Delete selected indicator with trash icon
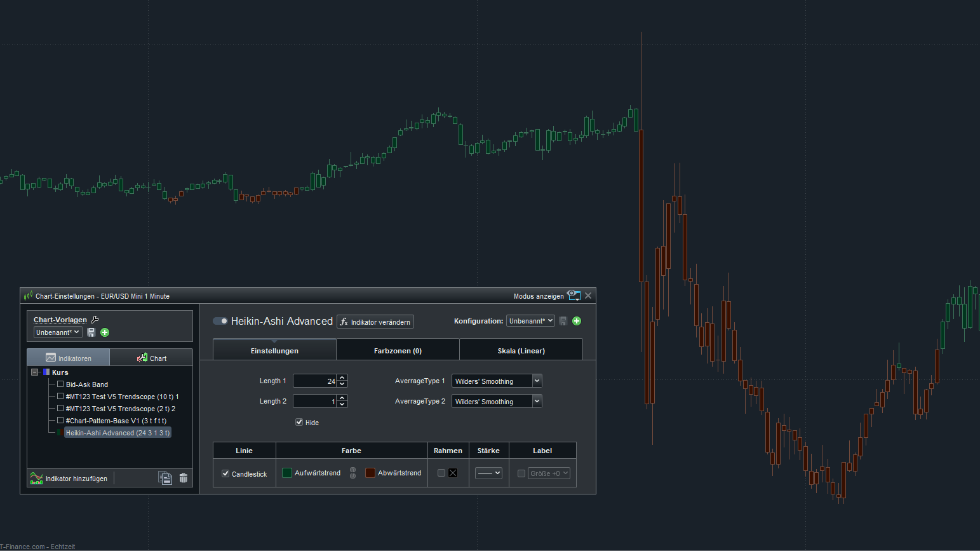Screen dimensions: 980x551 pyautogui.click(x=184, y=478)
